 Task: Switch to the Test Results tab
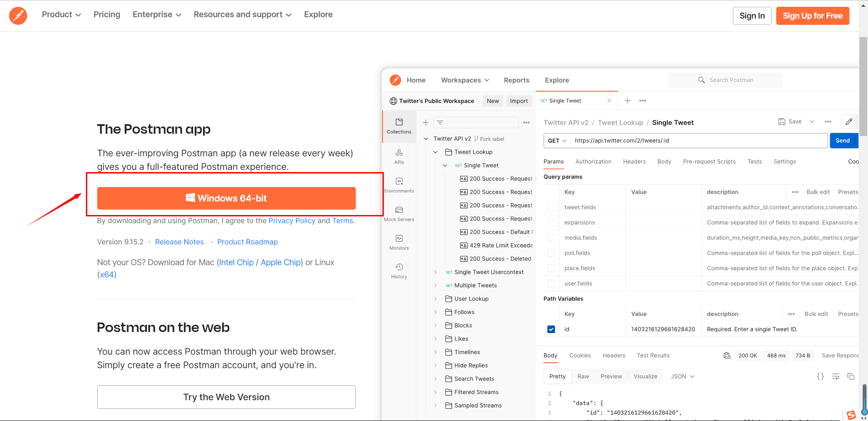click(x=653, y=356)
